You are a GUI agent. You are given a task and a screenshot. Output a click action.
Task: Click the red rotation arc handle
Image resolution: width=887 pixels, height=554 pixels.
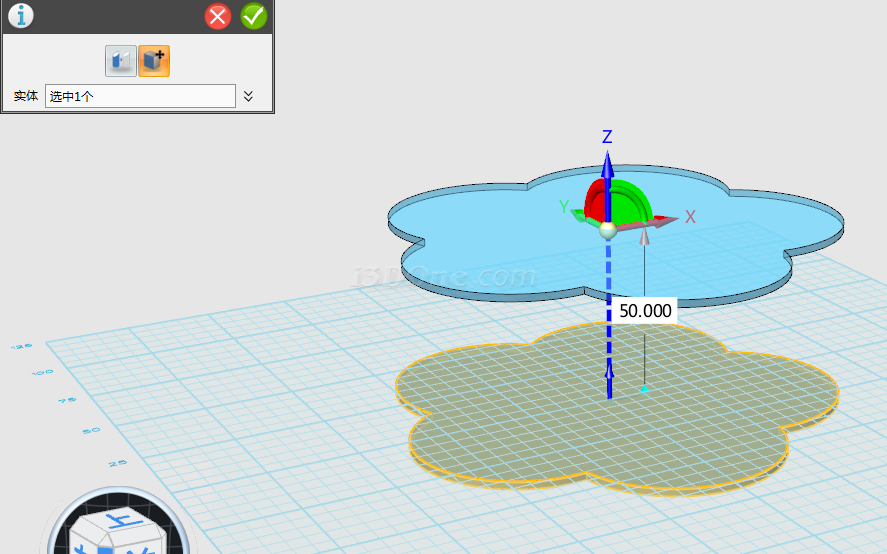coord(594,198)
